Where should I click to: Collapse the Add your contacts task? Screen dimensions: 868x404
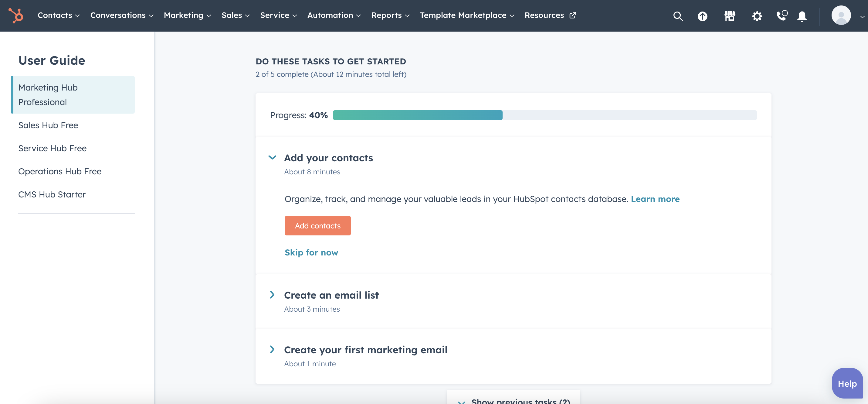pos(272,157)
